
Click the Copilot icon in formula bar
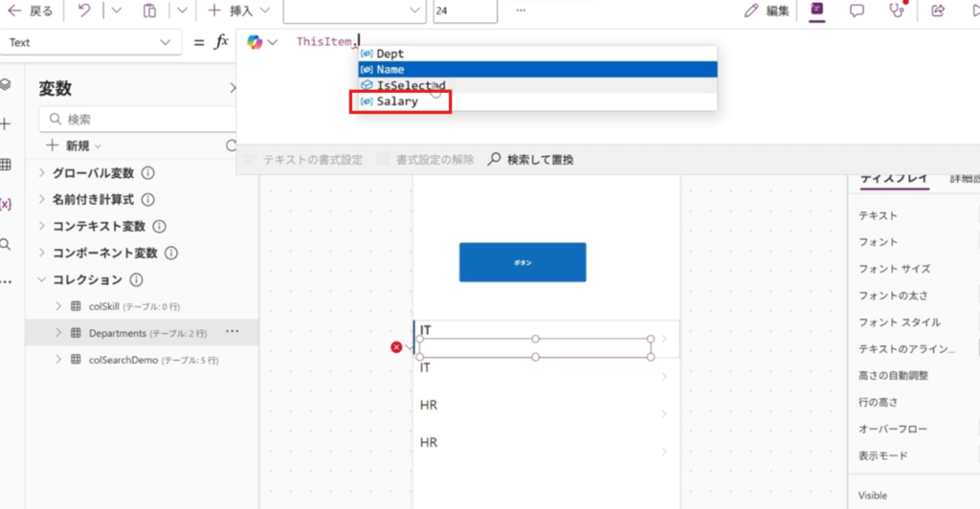click(255, 42)
